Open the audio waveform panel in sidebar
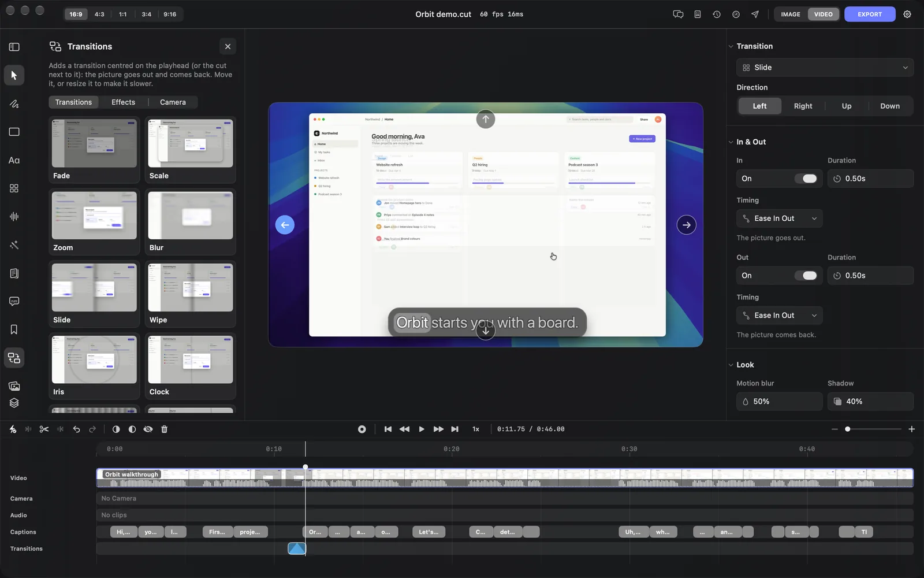 point(14,216)
